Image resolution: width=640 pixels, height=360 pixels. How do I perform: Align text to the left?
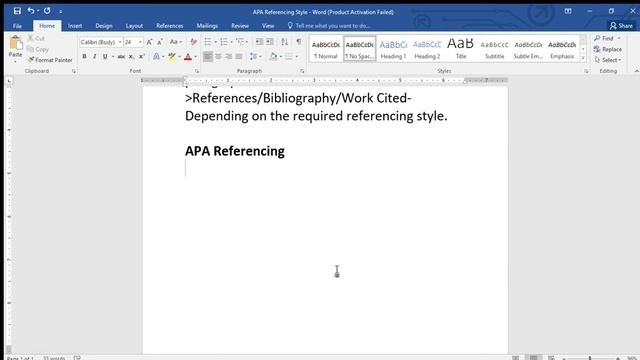point(208,56)
